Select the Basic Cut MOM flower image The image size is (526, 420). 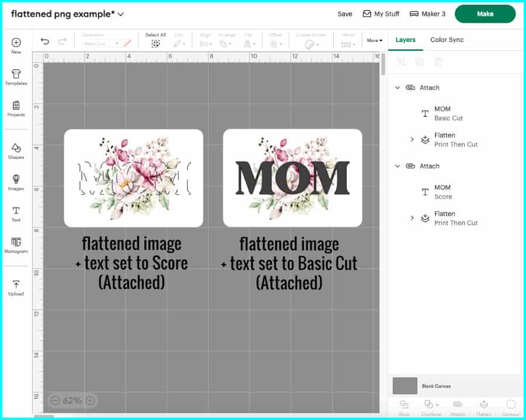pos(293,178)
